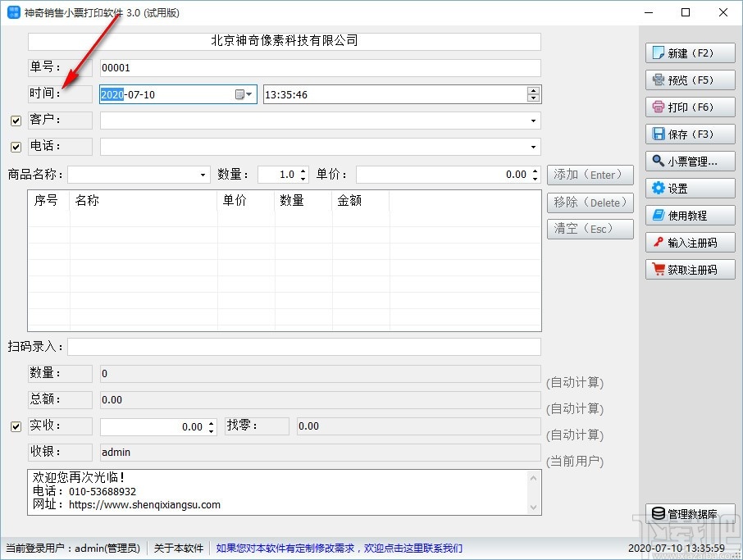Toggle the 实收 checkbox
743x560 pixels.
coord(16,426)
